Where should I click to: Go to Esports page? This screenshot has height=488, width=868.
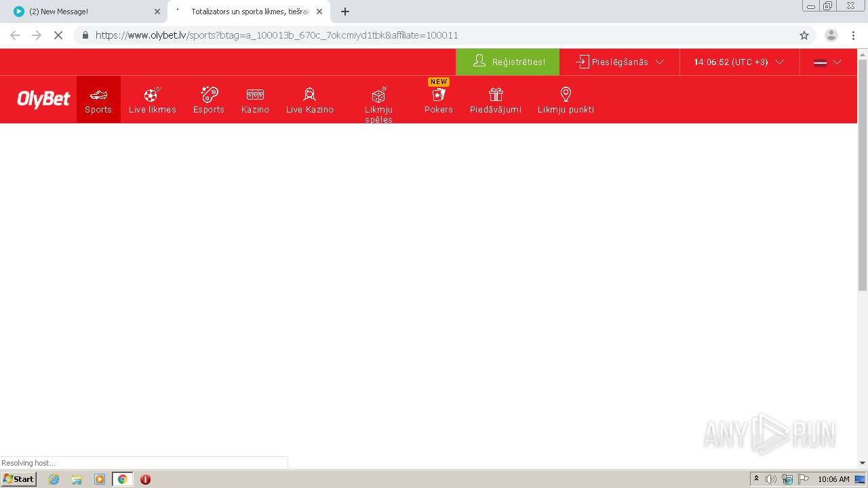click(209, 100)
